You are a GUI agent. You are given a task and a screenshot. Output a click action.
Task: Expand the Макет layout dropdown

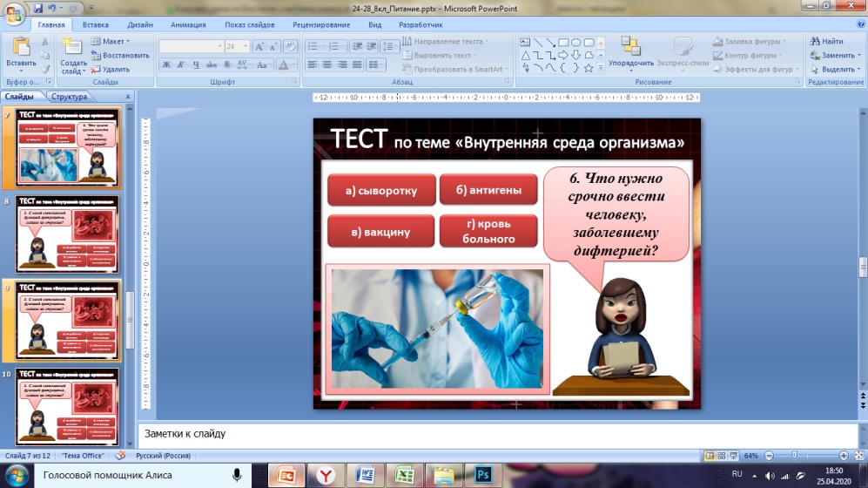pyautogui.click(x=128, y=41)
